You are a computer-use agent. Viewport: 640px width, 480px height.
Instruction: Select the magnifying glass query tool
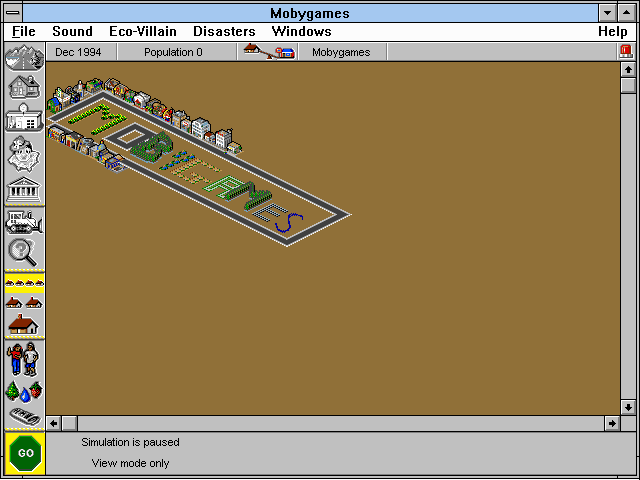tap(23, 253)
